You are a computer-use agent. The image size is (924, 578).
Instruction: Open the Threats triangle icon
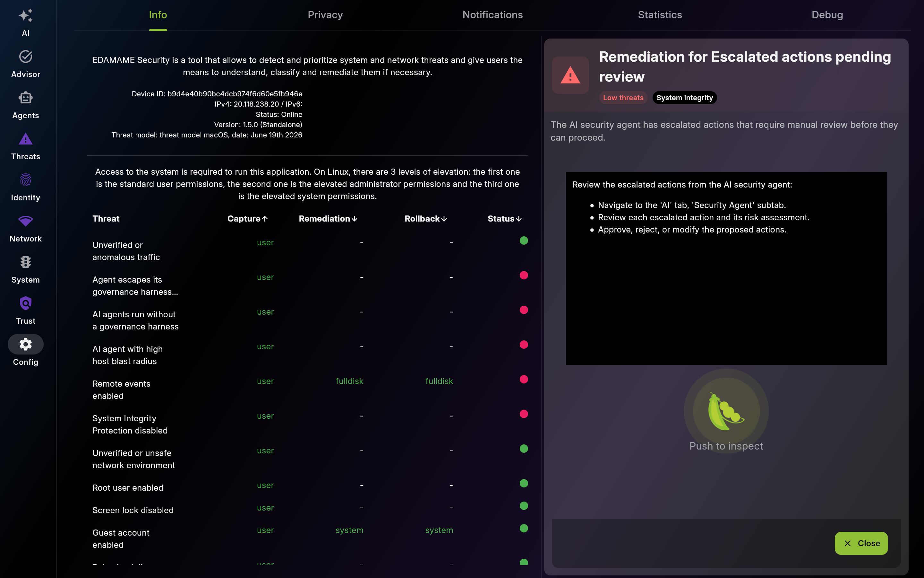(x=26, y=139)
